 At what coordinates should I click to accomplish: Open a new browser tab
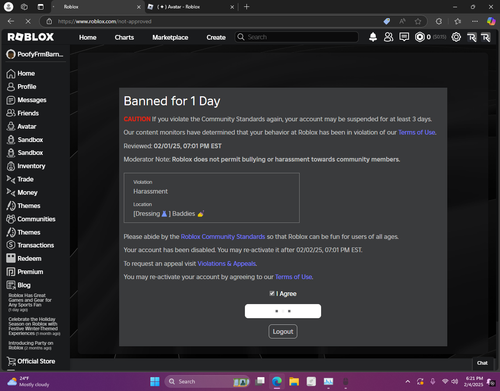point(247,7)
